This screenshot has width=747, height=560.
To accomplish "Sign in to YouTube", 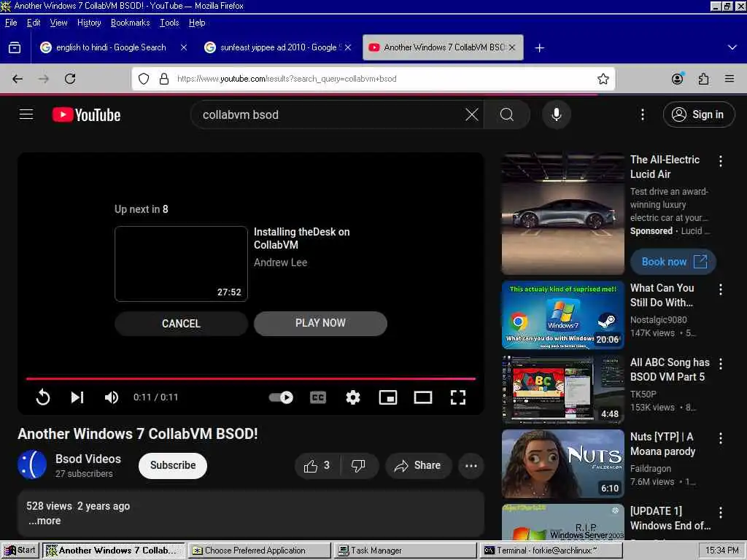I will (x=698, y=114).
